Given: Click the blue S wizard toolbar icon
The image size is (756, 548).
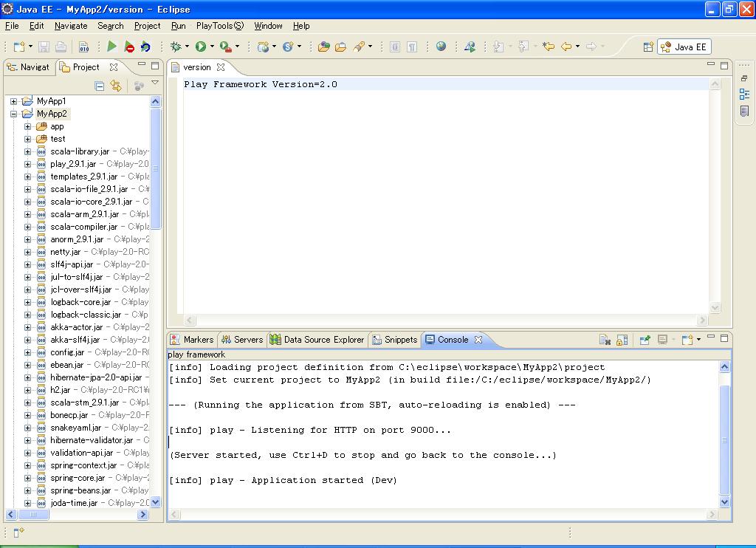Looking at the screenshot, I should 289,47.
